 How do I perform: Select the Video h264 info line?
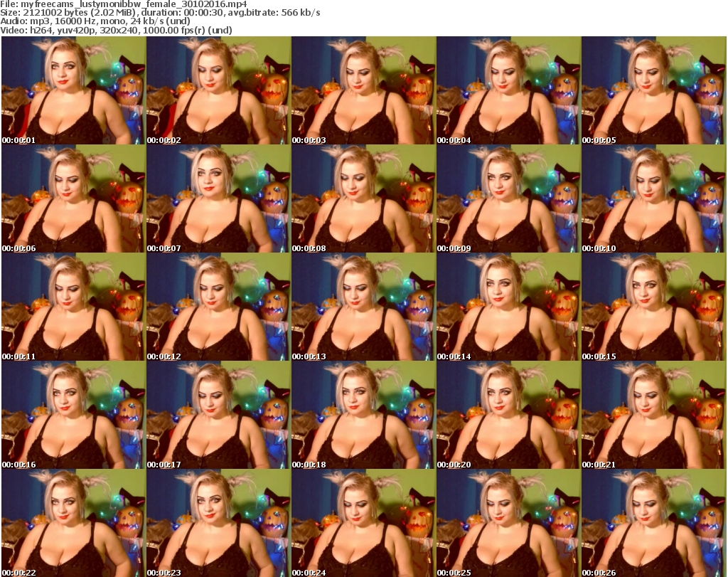[116, 30]
